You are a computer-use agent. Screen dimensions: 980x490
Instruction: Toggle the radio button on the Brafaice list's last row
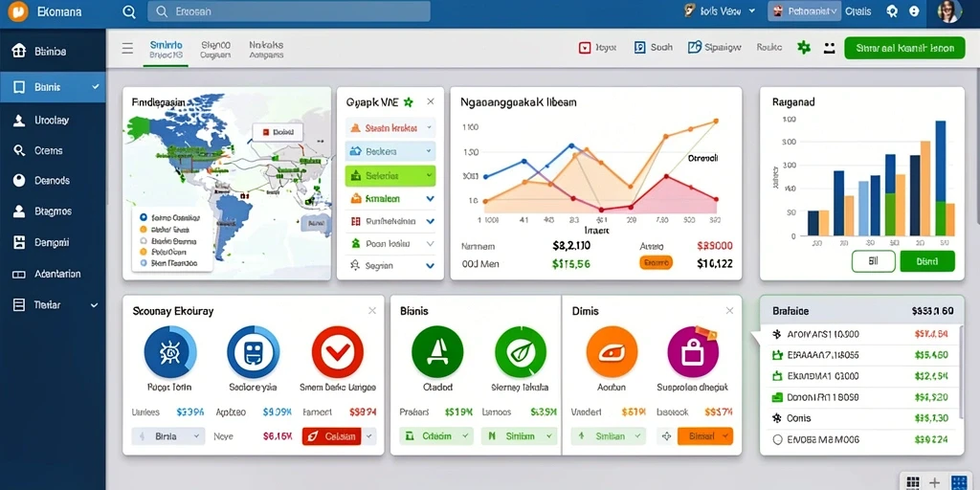tap(777, 439)
